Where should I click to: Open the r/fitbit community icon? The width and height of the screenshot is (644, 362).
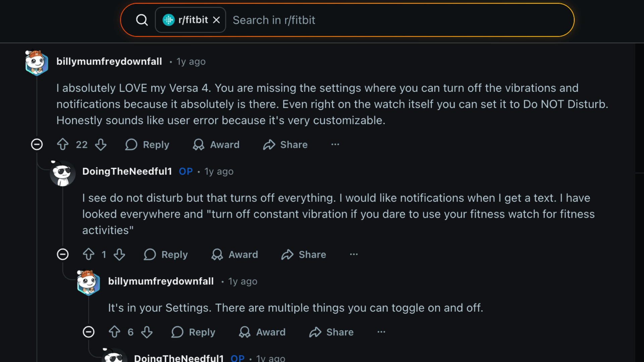(169, 20)
